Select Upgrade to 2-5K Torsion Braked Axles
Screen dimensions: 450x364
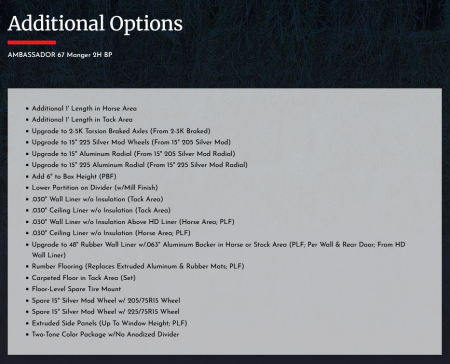coord(121,131)
